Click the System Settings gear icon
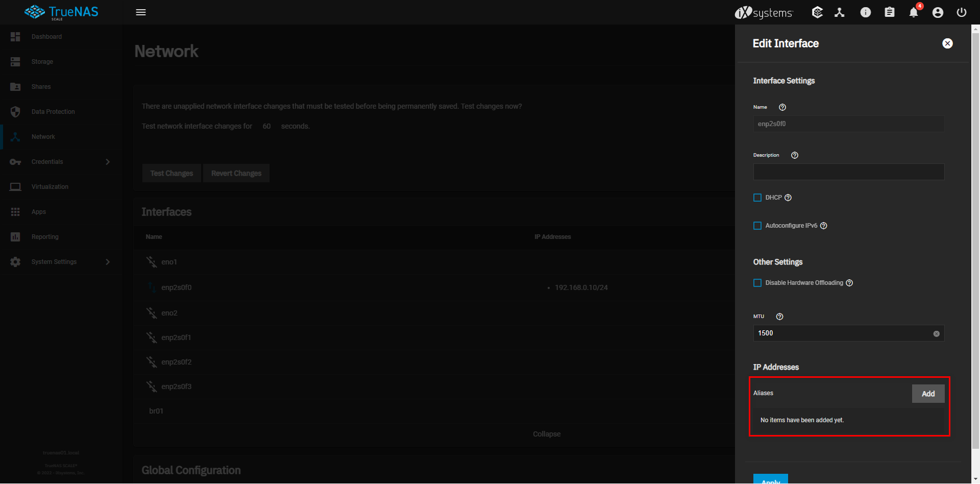 [15, 262]
